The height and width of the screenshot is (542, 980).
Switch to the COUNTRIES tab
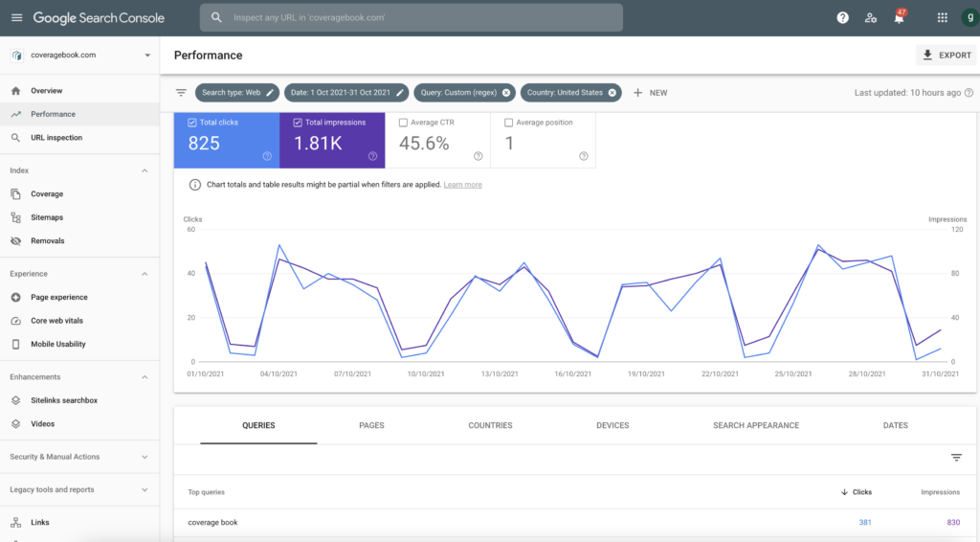click(491, 425)
